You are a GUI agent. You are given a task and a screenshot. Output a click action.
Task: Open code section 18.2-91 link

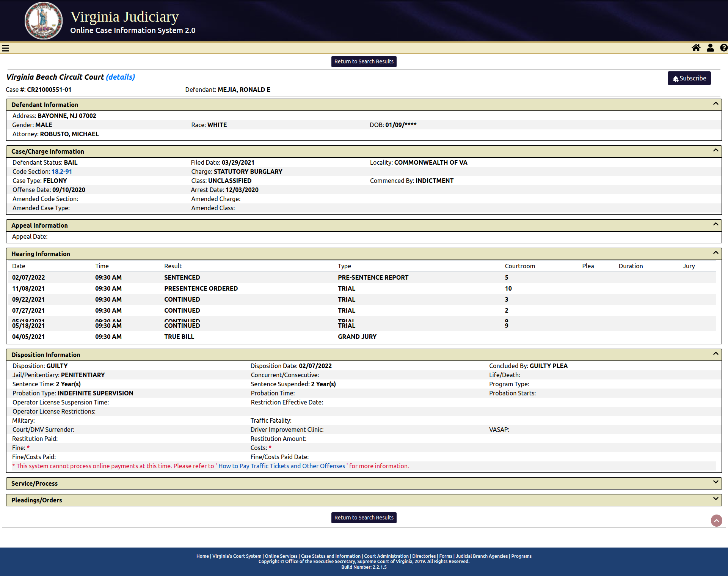tap(62, 172)
